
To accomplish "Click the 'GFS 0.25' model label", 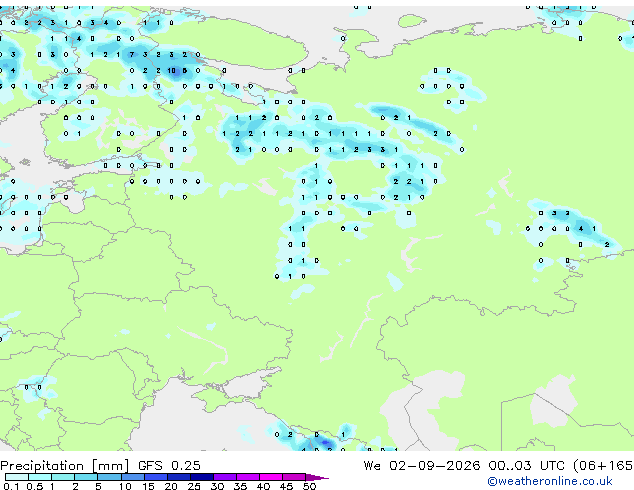I will pyautogui.click(x=169, y=466).
